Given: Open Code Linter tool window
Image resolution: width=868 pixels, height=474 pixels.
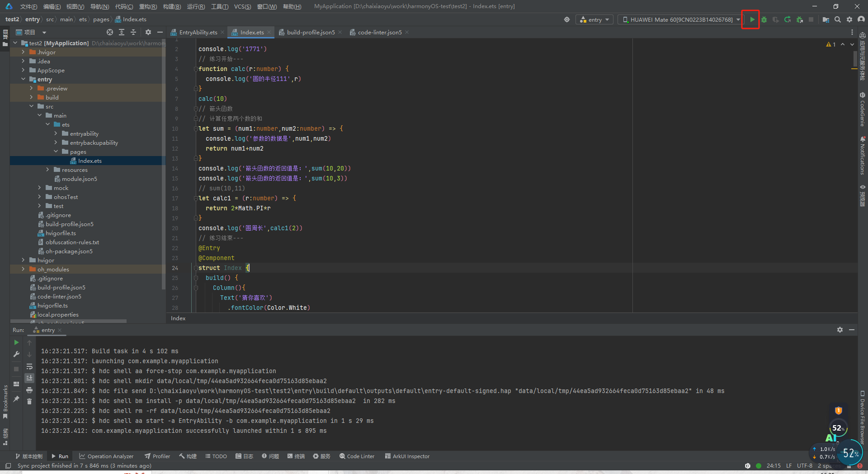Looking at the screenshot, I should [357, 456].
